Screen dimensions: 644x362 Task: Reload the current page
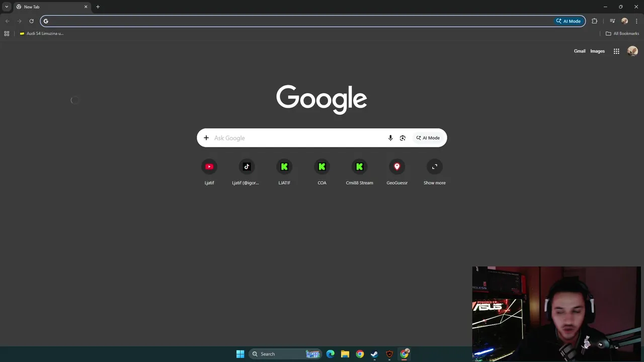point(31,21)
